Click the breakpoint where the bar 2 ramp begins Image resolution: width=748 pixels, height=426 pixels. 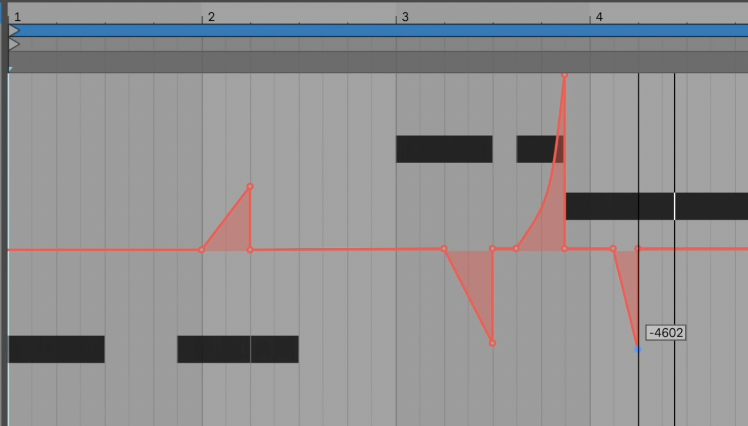click(x=201, y=249)
